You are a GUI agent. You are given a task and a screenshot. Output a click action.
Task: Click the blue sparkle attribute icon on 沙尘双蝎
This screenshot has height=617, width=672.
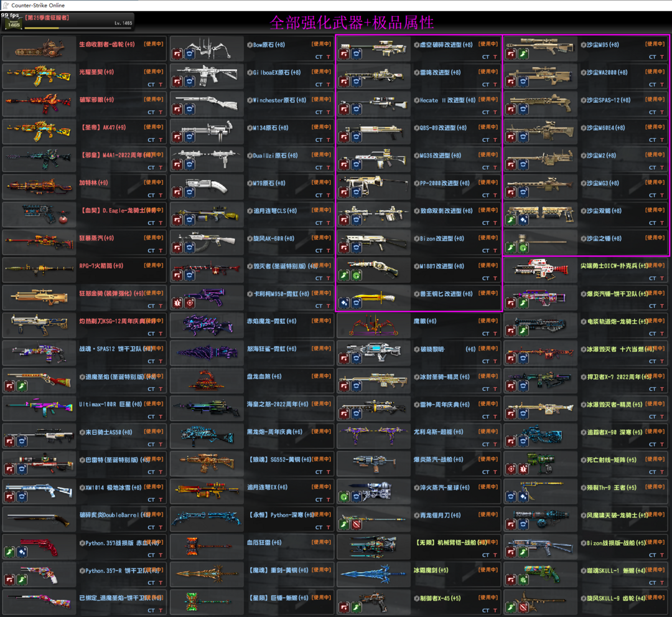(x=523, y=220)
